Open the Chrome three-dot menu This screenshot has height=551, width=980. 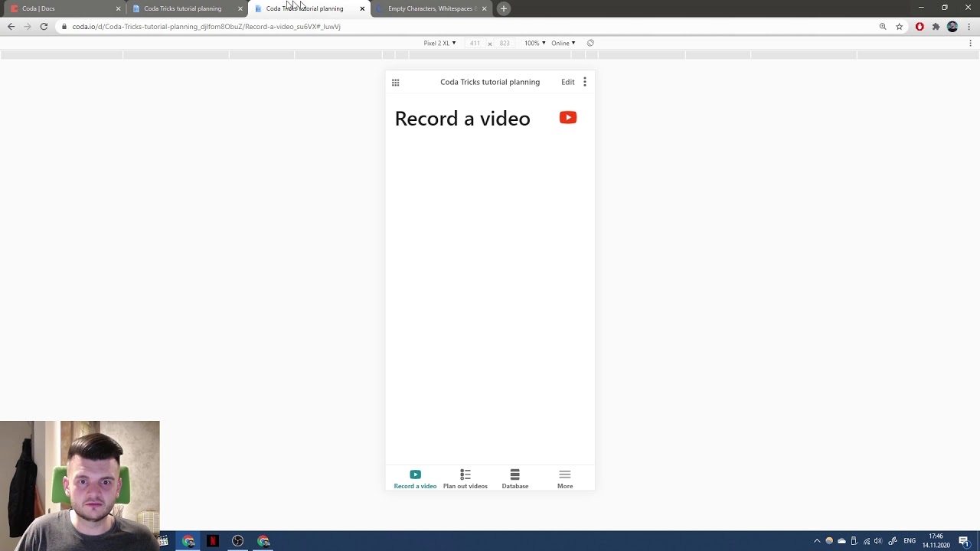click(969, 26)
